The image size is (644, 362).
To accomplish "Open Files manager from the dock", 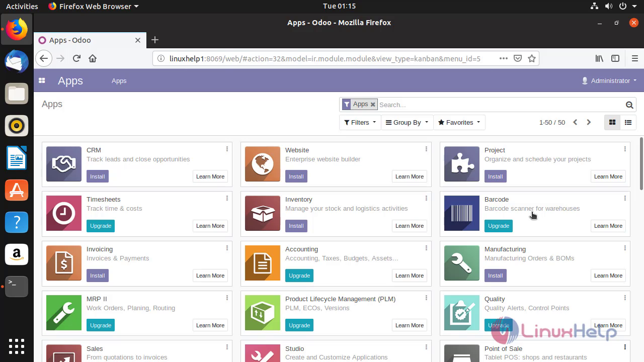I will [17, 94].
